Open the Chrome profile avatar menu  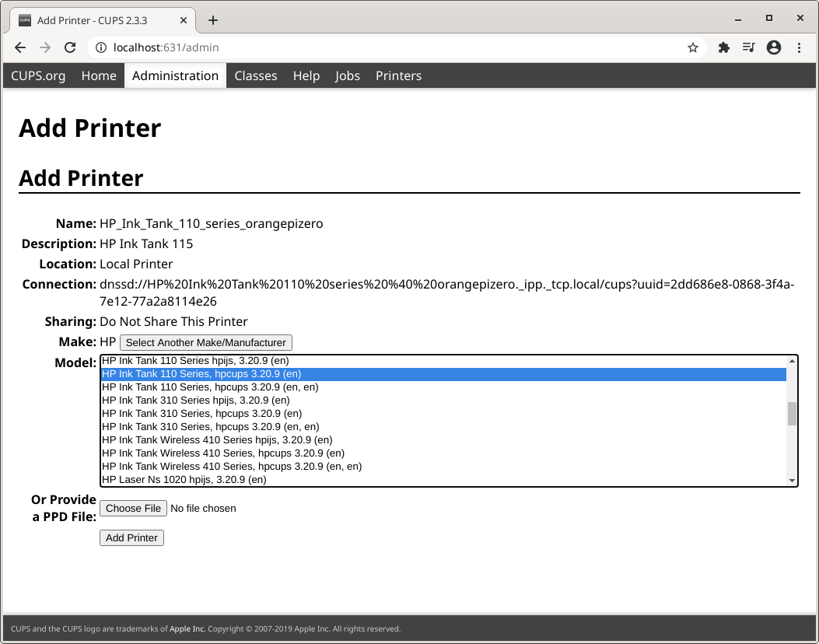click(x=774, y=47)
